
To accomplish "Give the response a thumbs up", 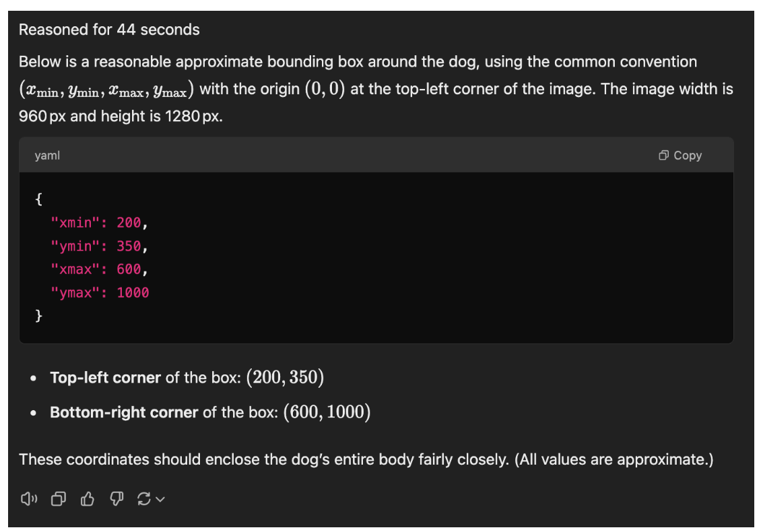I will pyautogui.click(x=88, y=498).
